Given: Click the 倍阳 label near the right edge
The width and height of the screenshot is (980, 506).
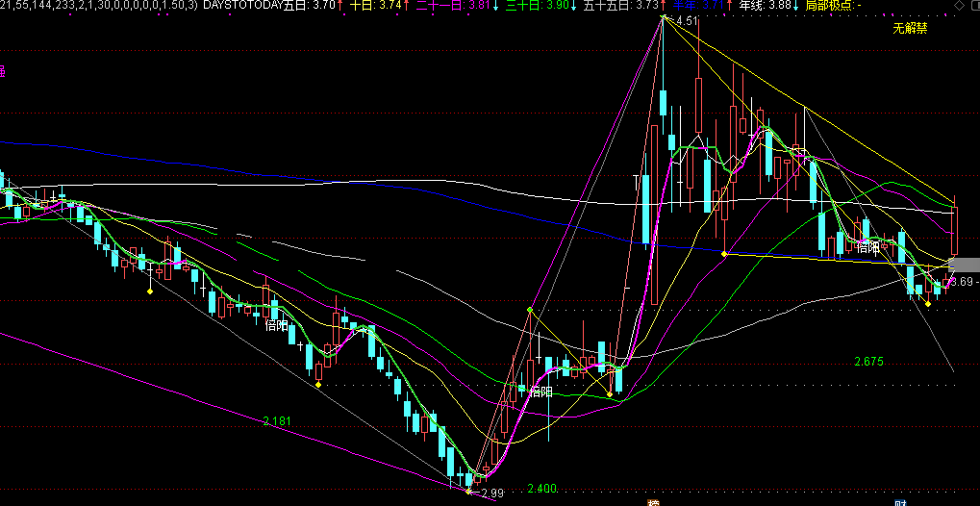Looking at the screenshot, I should click(x=867, y=247).
